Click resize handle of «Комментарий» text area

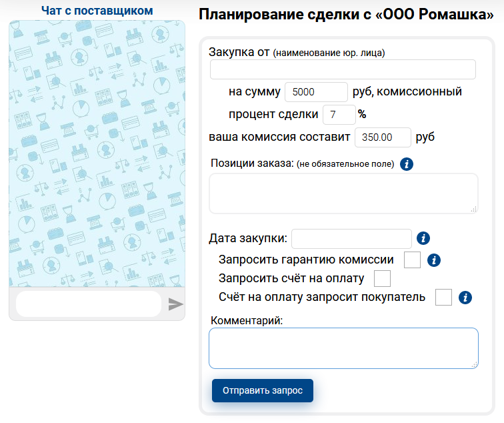point(474,364)
